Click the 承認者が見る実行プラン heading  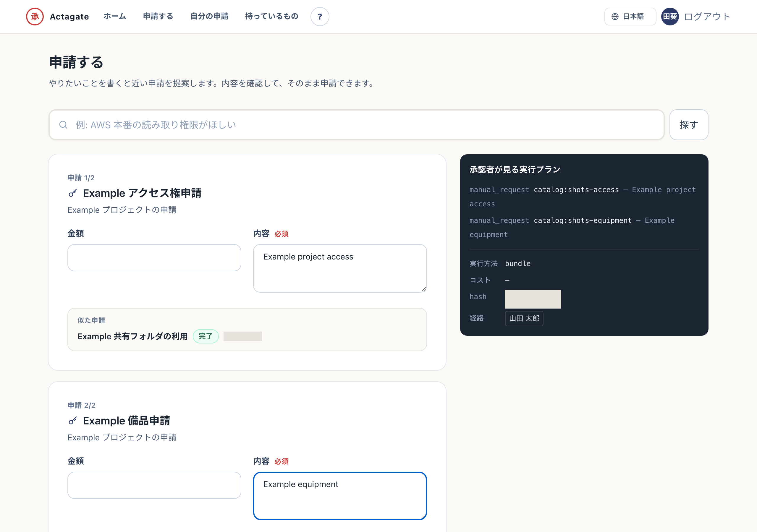point(515,170)
